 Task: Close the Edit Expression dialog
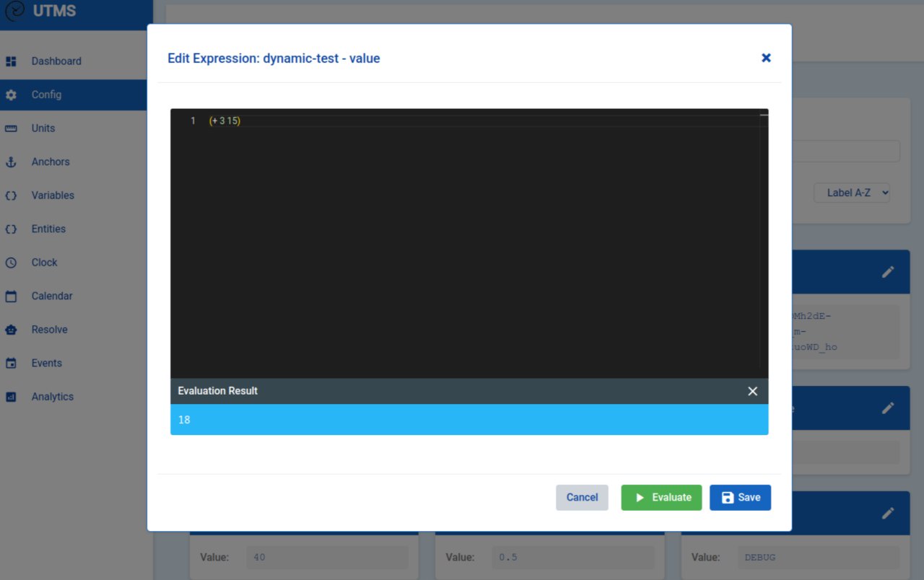pyautogui.click(x=766, y=58)
